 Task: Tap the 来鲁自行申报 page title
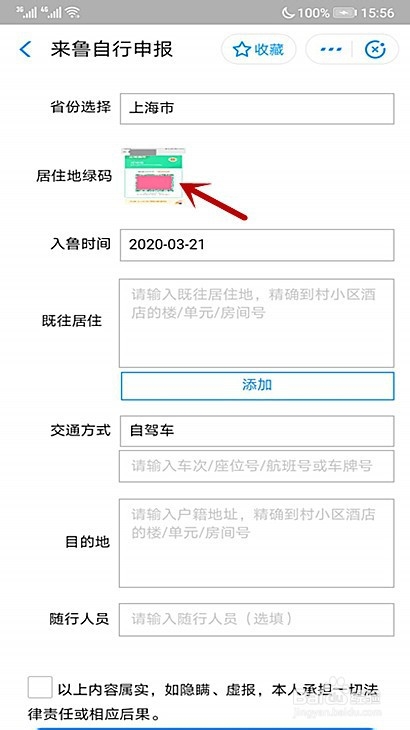(112, 49)
